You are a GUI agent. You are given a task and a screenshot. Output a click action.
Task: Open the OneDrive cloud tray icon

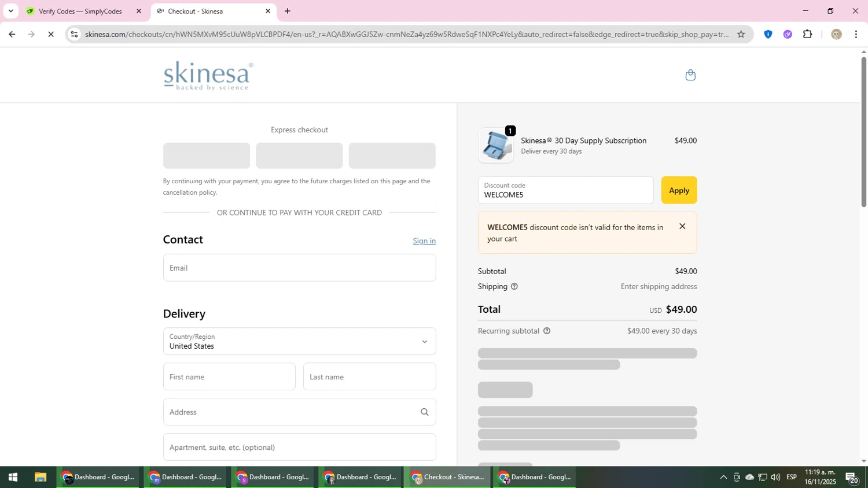[749, 478]
